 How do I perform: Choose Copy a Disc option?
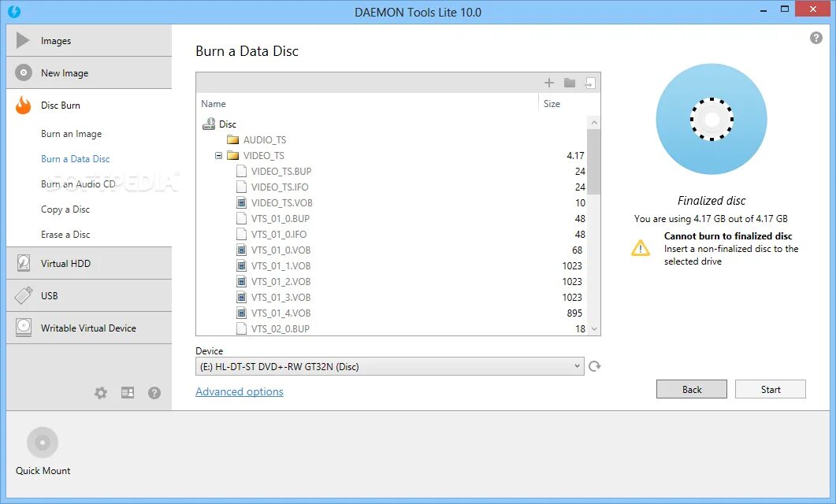click(65, 209)
